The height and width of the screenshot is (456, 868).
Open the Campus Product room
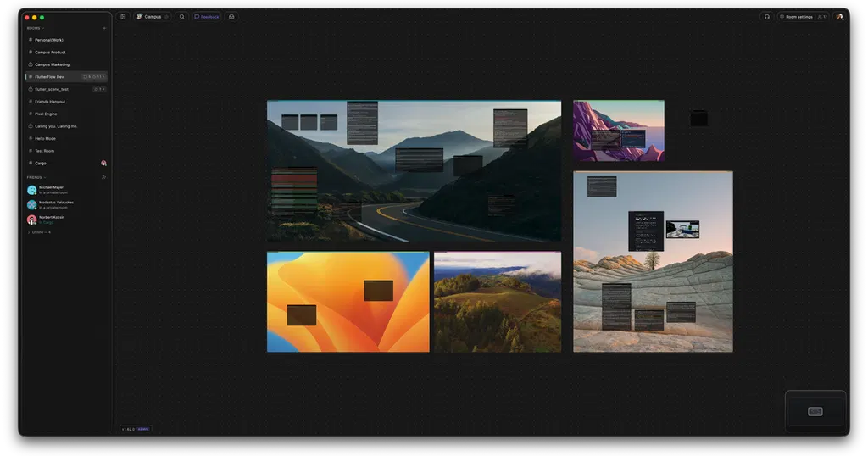pos(66,52)
